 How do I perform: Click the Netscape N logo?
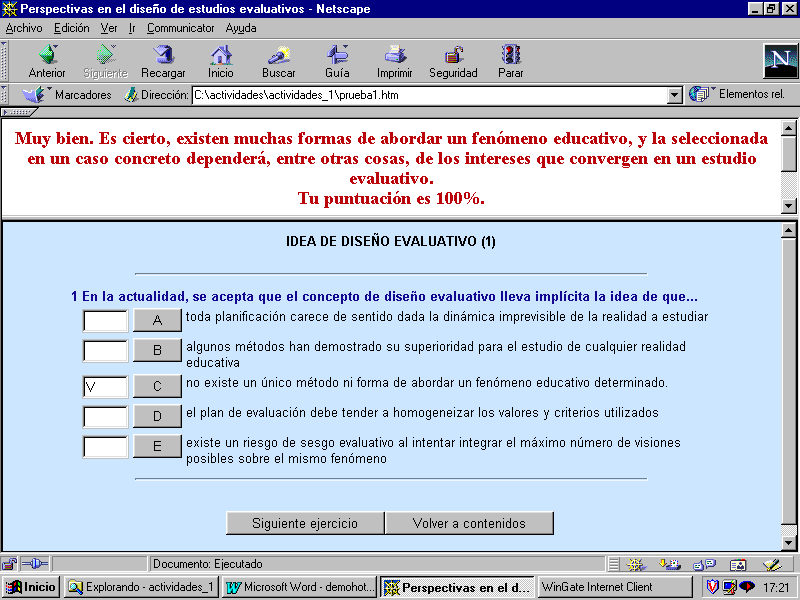point(780,60)
